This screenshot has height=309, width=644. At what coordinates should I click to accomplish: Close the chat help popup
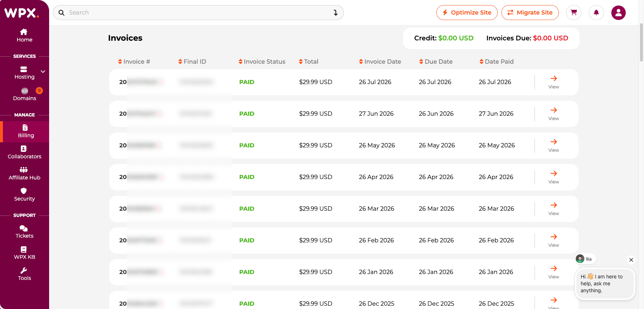(631, 260)
